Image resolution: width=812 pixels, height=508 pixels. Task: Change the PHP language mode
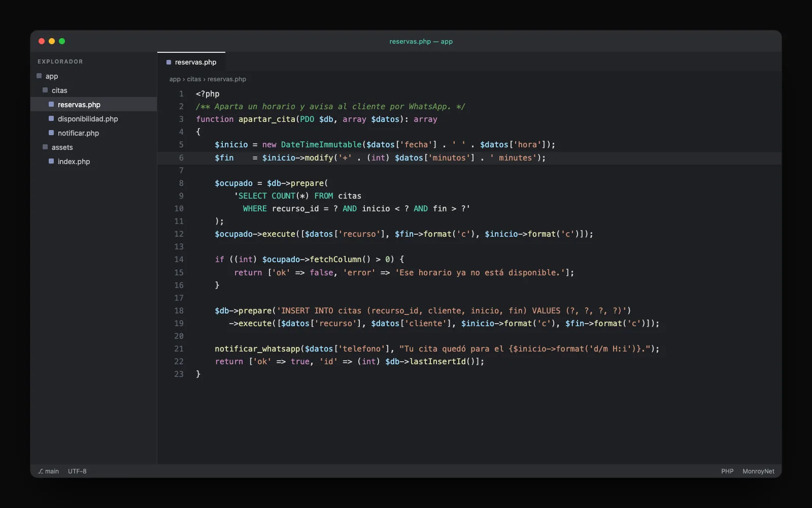pos(727,471)
